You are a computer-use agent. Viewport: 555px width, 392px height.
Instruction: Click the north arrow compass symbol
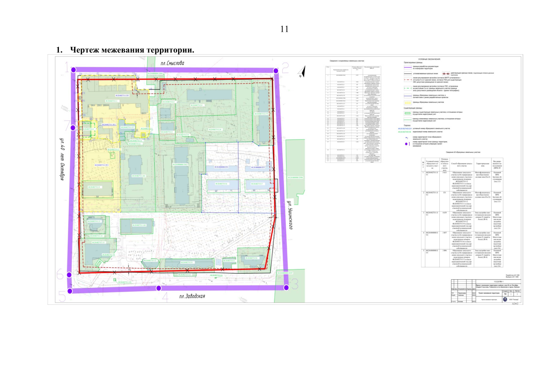[x=303, y=72]
